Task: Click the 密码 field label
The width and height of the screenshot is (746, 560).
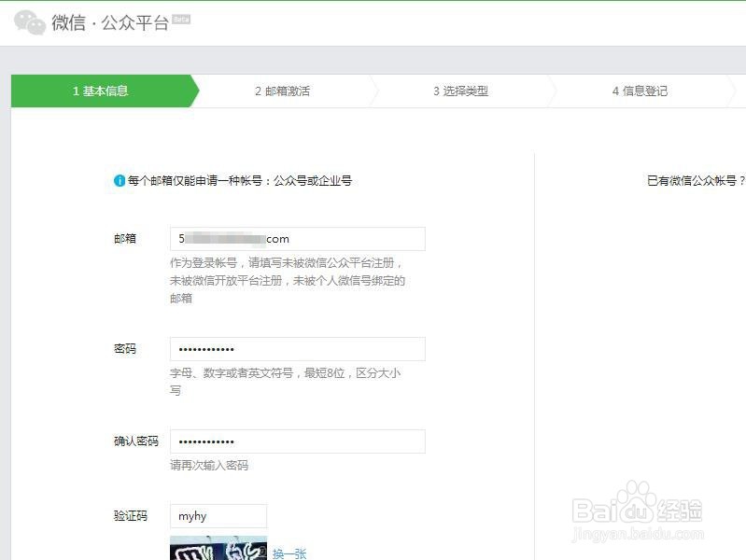Action: (x=125, y=349)
